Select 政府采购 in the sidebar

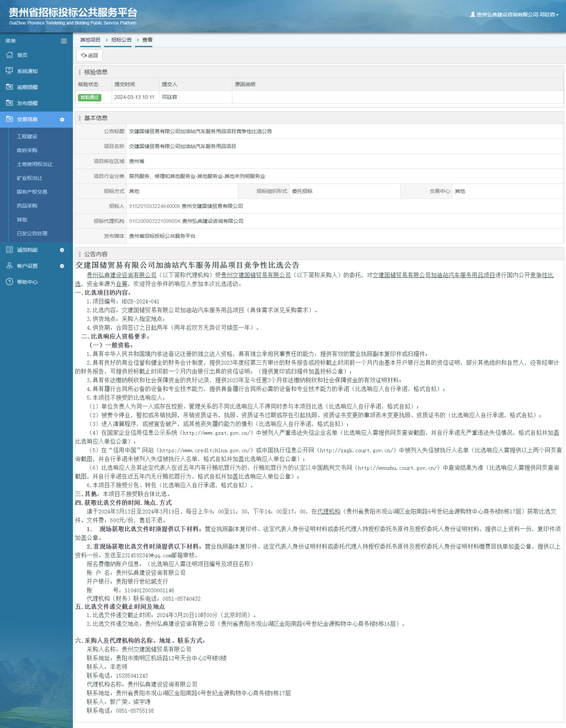click(27, 151)
